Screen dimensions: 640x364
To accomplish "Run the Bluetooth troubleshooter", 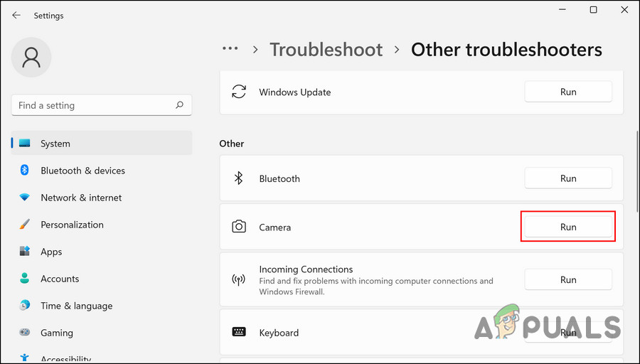I will pyautogui.click(x=567, y=178).
